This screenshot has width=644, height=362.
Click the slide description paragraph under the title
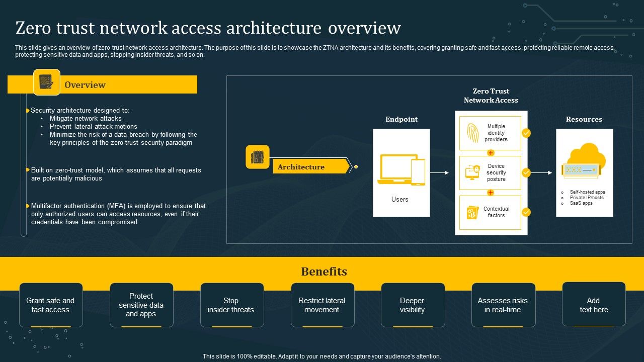click(315, 51)
